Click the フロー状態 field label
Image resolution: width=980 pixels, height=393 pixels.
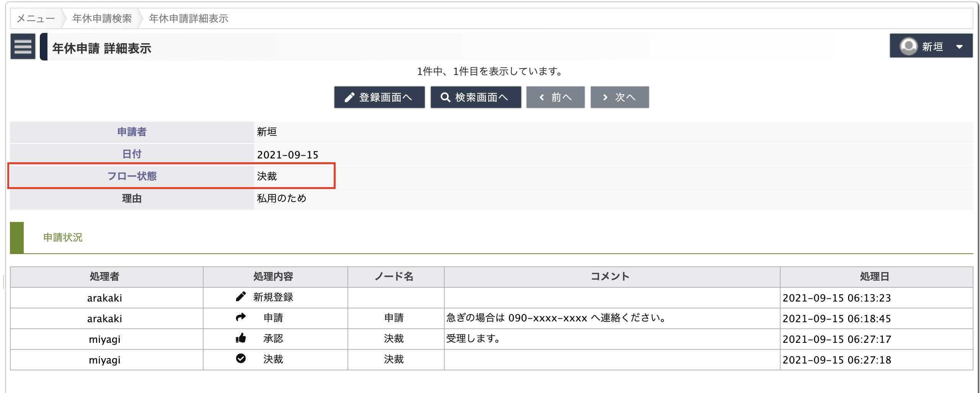click(x=132, y=176)
